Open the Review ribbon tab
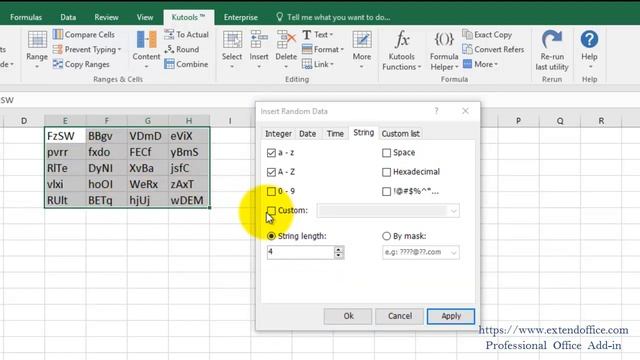 (106, 17)
